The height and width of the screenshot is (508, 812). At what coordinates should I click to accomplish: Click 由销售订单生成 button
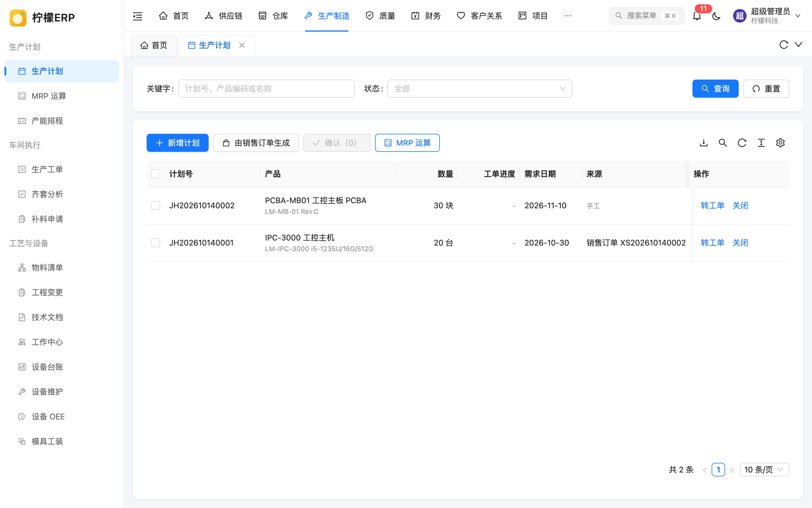[256, 143]
